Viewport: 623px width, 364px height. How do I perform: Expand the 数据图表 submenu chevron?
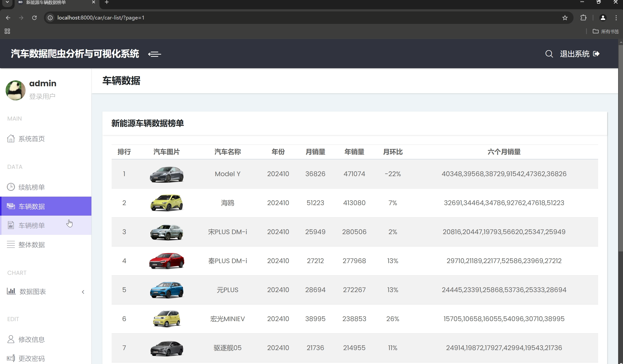pos(83,292)
